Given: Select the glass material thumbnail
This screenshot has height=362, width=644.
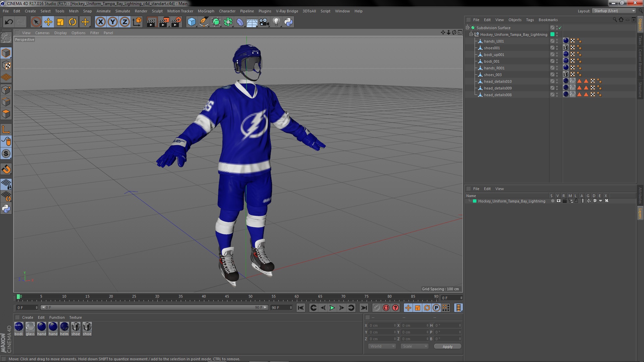Looking at the screenshot, I should [30, 328].
